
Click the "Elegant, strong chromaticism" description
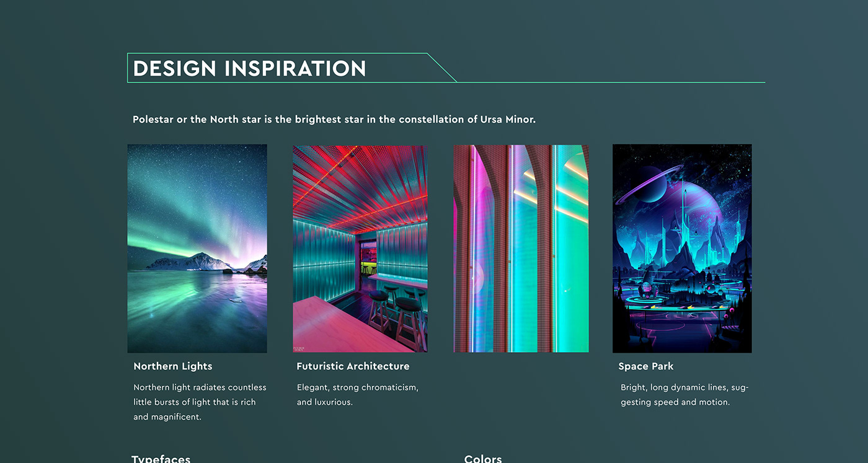[358, 395]
